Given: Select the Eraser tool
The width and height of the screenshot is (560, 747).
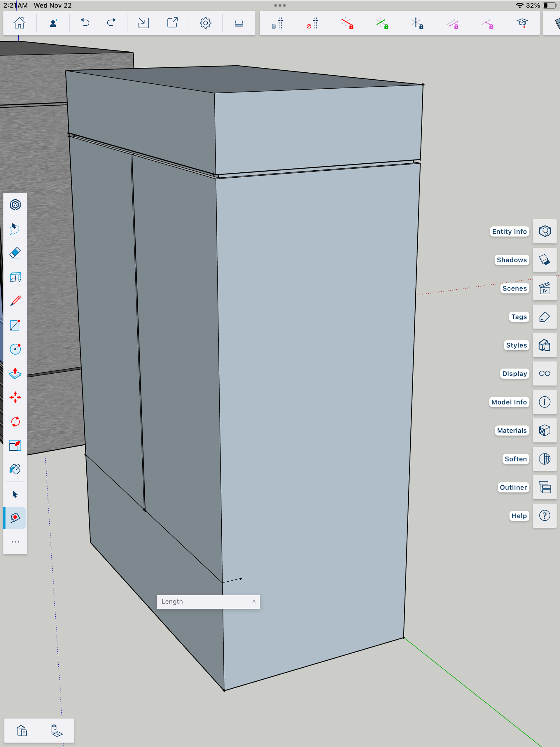Looking at the screenshot, I should 15,253.
